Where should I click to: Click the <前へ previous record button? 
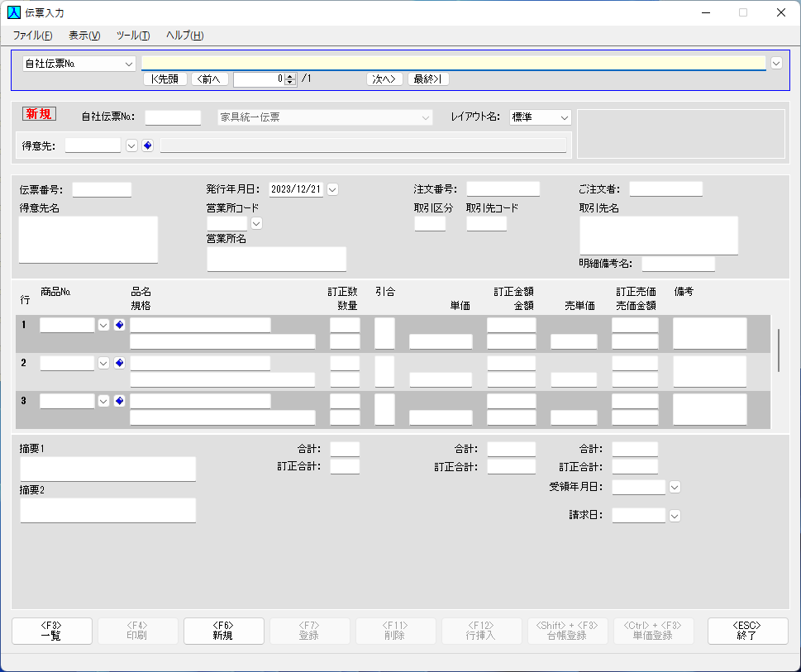209,79
